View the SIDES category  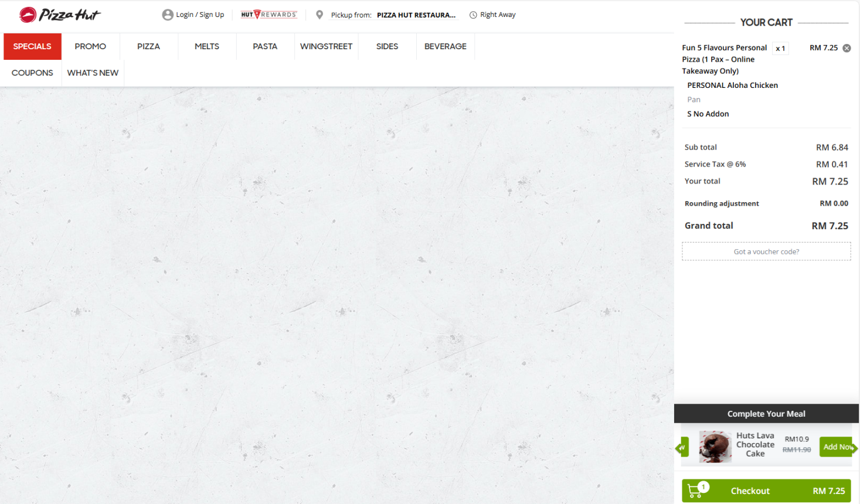(x=387, y=46)
